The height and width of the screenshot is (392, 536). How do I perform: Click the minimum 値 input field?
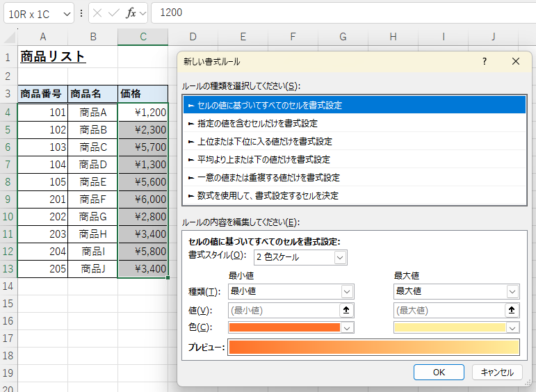point(283,310)
